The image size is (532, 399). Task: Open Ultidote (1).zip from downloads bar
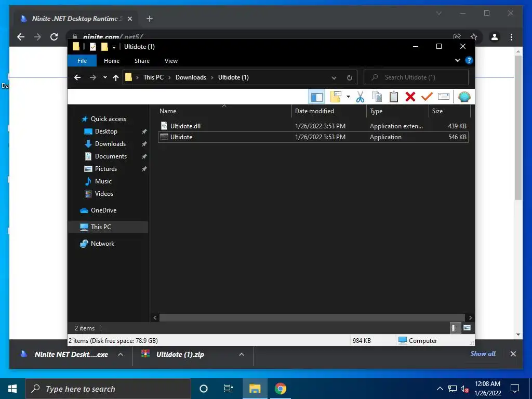(180, 354)
